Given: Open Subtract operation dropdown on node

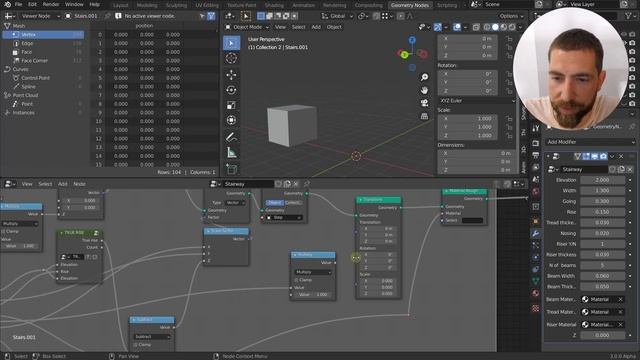Looking at the screenshot, I should [x=152, y=336].
